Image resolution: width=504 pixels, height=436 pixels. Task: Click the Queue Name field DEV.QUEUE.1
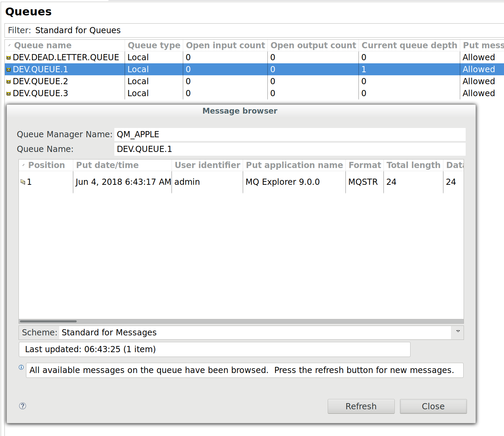click(x=289, y=149)
